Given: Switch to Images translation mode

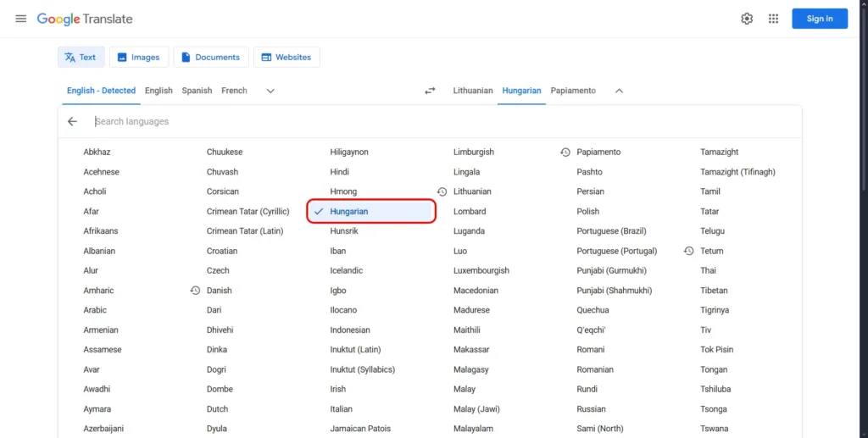Looking at the screenshot, I should (x=139, y=57).
